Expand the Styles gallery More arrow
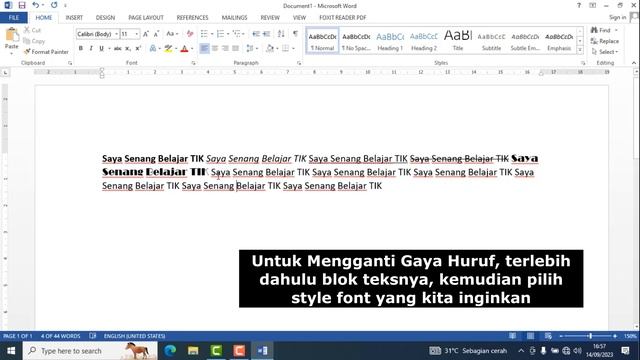Image resolution: width=640 pixels, height=360 pixels. click(x=580, y=50)
